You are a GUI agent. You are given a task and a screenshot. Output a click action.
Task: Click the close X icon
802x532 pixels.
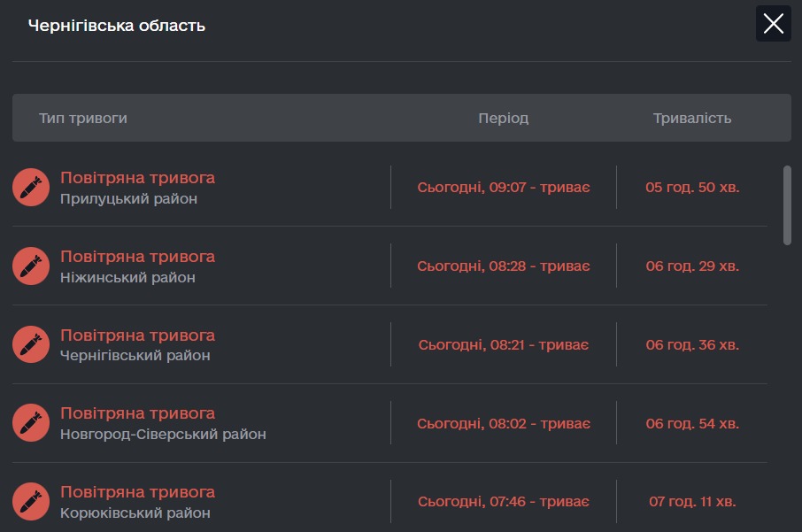(774, 23)
